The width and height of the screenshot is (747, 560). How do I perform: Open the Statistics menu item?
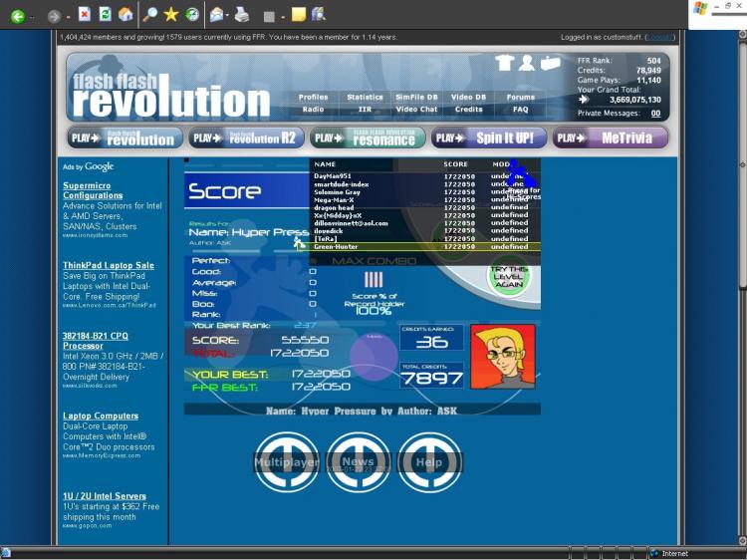coord(365,98)
